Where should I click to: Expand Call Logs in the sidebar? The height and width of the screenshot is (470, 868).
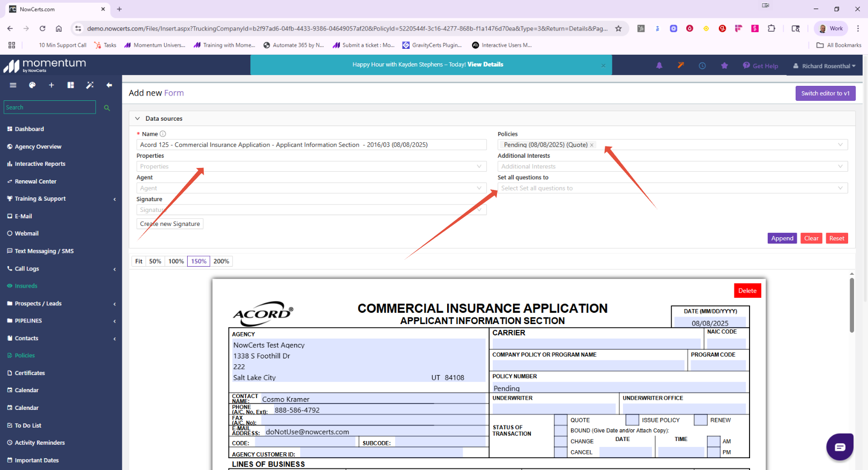tap(115, 269)
